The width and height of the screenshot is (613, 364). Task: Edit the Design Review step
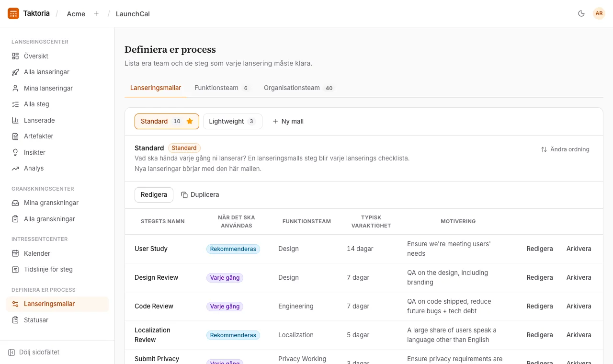click(x=540, y=277)
